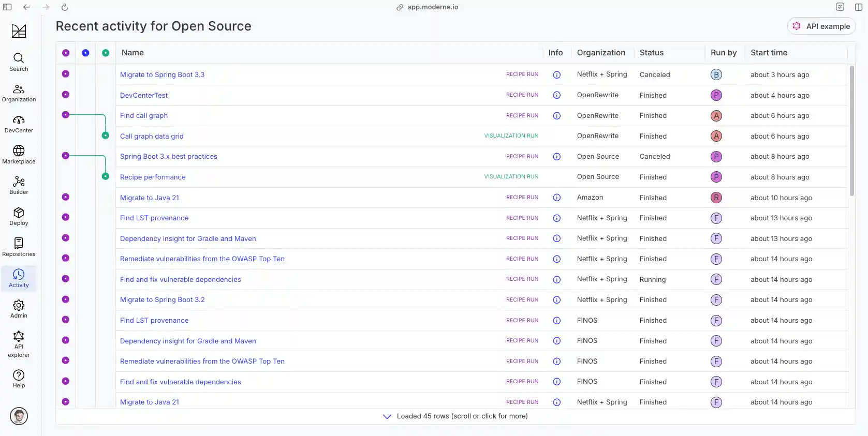
Task: Open the Migrate to Spring Boot 3.3 link
Action: (x=162, y=74)
